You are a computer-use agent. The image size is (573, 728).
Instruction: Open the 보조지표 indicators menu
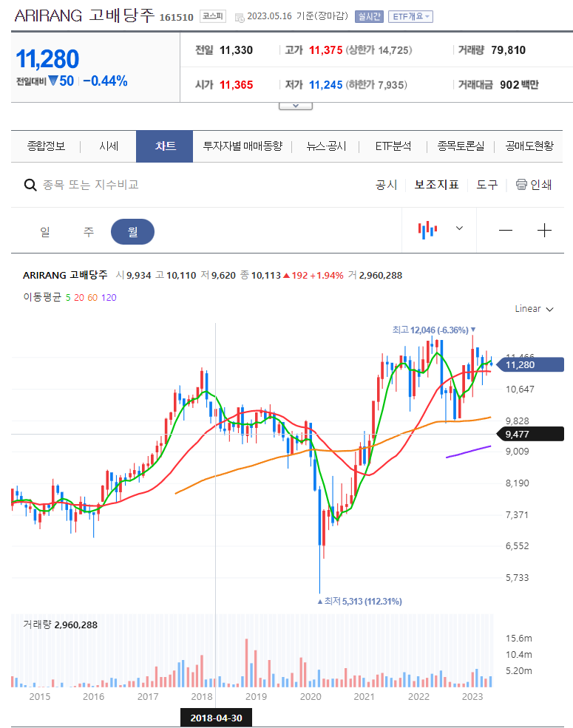[436, 185]
